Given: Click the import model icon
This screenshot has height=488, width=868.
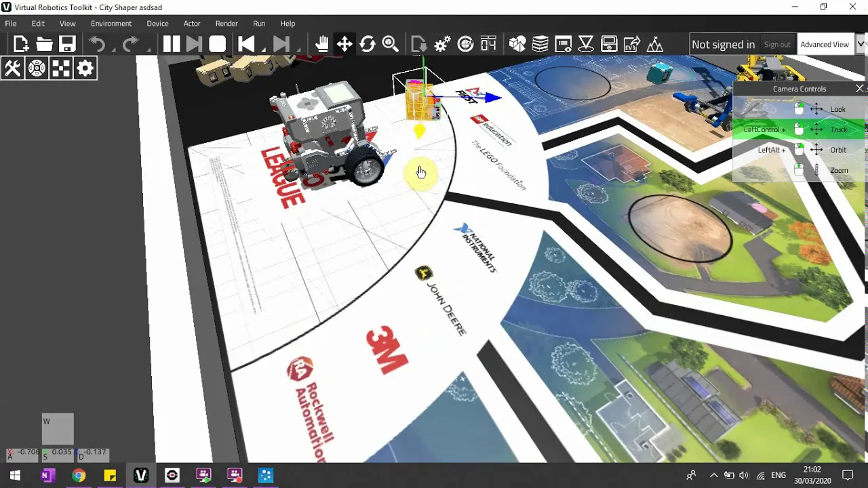Looking at the screenshot, I should click(x=419, y=45).
